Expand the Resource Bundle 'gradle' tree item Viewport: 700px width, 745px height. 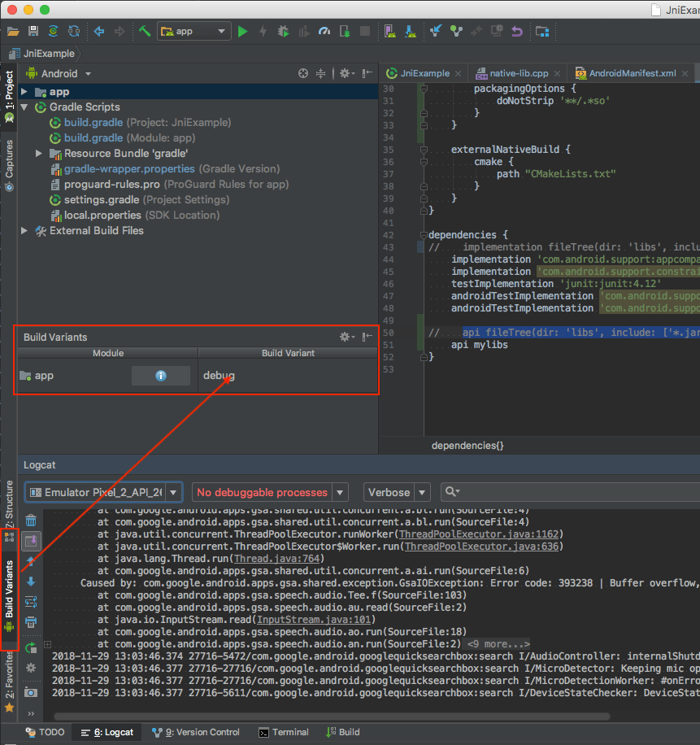click(x=37, y=152)
